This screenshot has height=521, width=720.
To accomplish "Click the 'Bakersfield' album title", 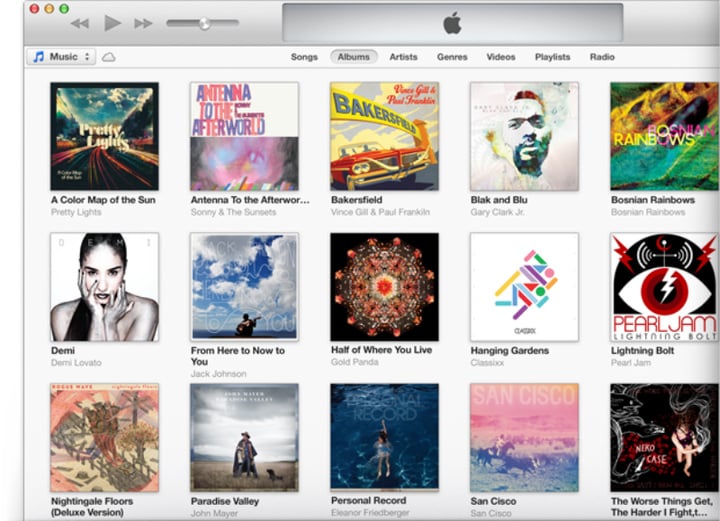I will click(357, 200).
